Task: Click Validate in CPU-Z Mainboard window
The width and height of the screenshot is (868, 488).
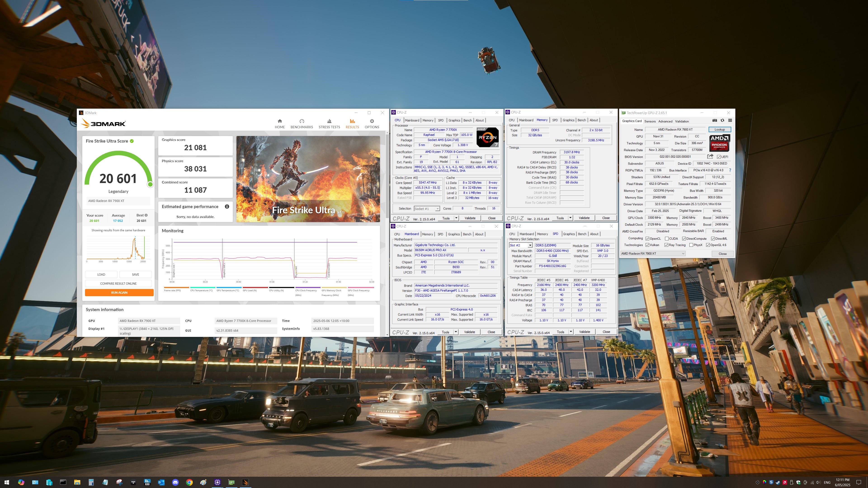Action: pos(469,332)
